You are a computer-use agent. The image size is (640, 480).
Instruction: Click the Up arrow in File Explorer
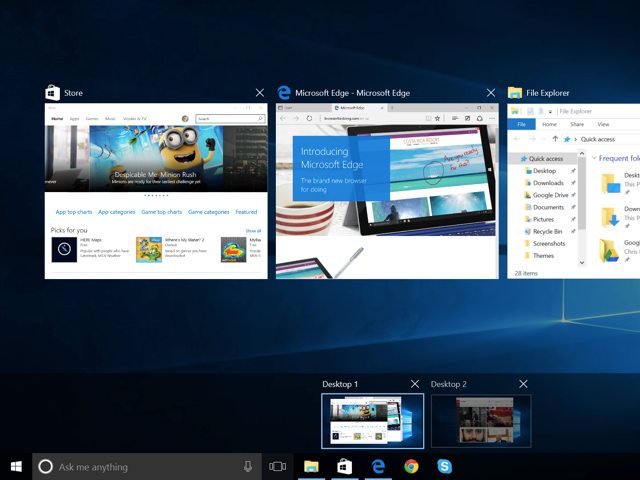pyautogui.click(x=555, y=139)
